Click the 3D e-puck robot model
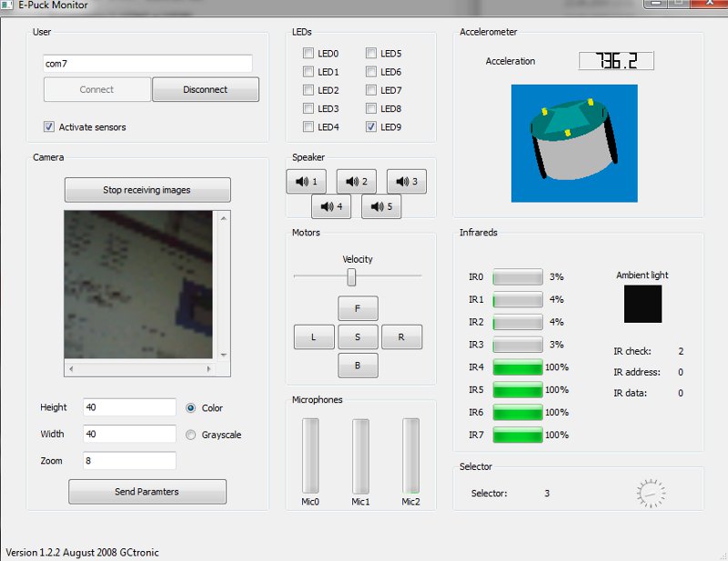Screen dimensions: 728x561 tap(573, 143)
